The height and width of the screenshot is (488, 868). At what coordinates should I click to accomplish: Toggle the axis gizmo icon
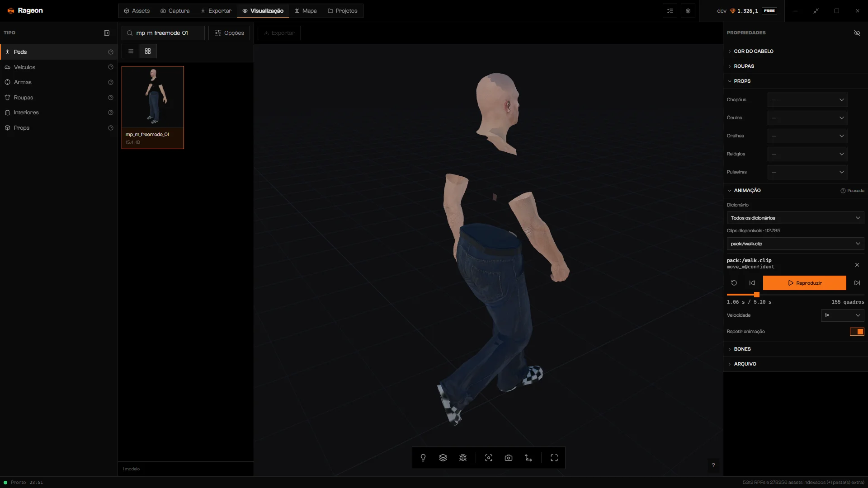click(528, 458)
